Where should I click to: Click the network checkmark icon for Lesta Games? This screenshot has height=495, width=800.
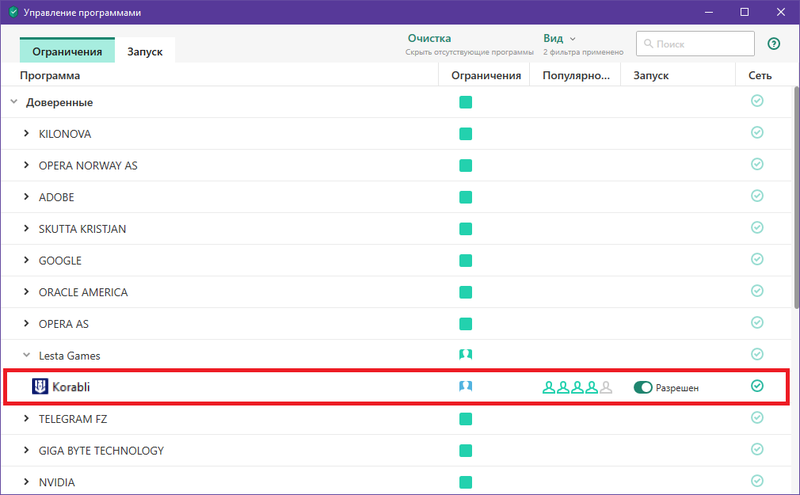click(x=757, y=354)
